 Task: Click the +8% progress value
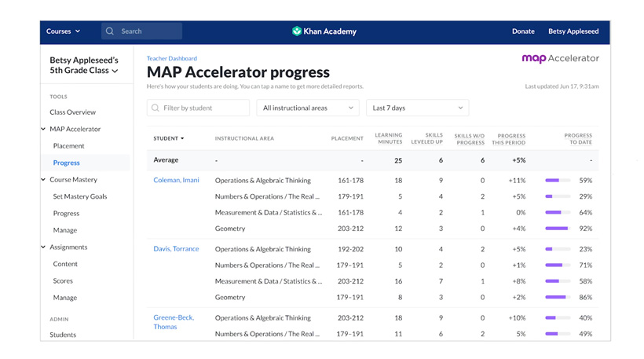coord(519,281)
